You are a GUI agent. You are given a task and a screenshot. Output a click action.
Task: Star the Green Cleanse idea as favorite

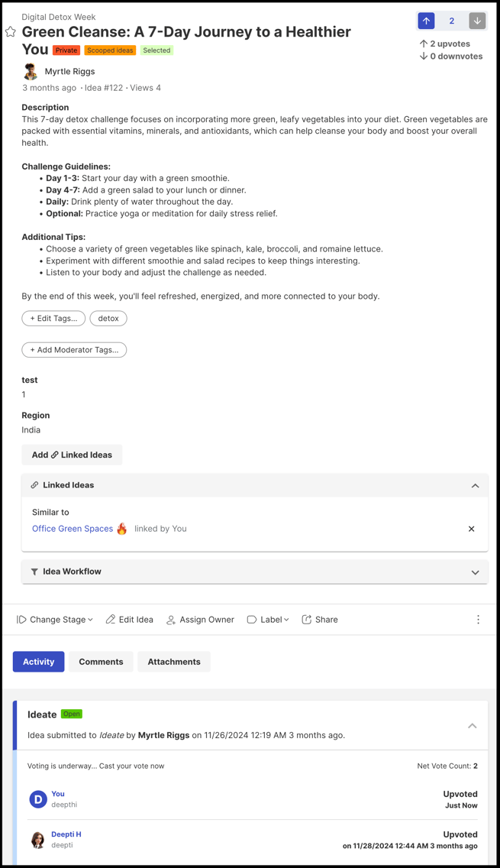[x=10, y=31]
